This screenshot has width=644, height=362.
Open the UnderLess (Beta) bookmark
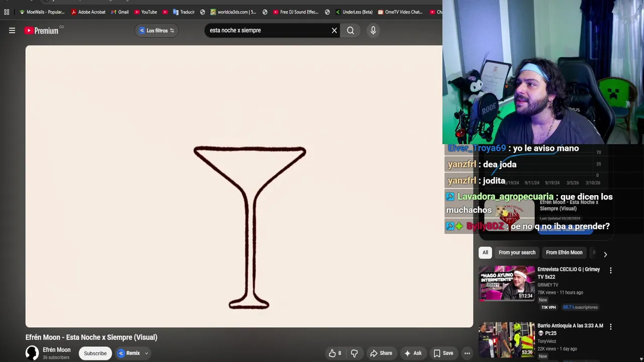(354, 12)
